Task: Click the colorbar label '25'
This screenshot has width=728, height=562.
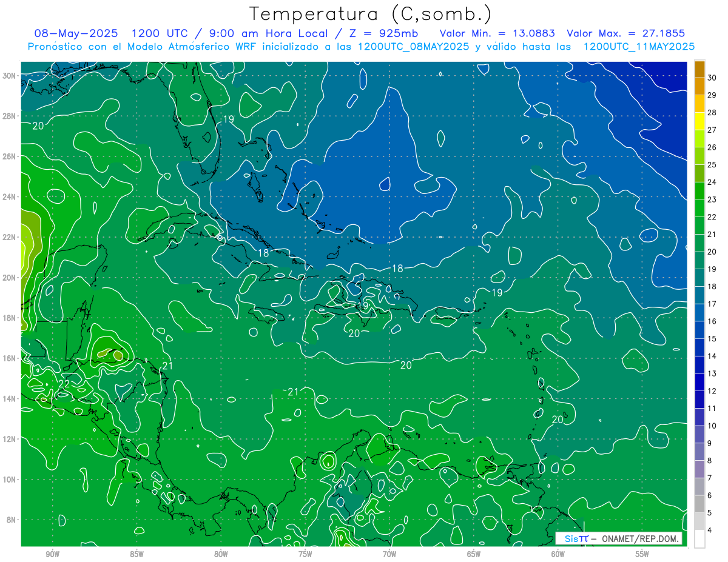Action: click(x=712, y=164)
